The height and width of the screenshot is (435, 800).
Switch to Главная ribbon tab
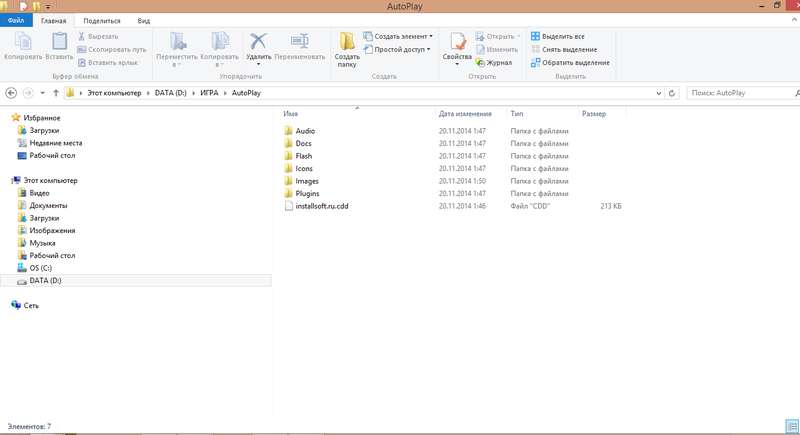pyautogui.click(x=54, y=21)
